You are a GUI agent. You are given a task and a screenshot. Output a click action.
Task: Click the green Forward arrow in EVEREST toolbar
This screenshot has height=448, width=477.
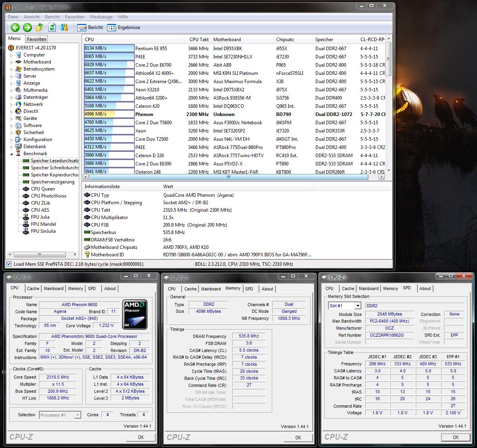27,27
